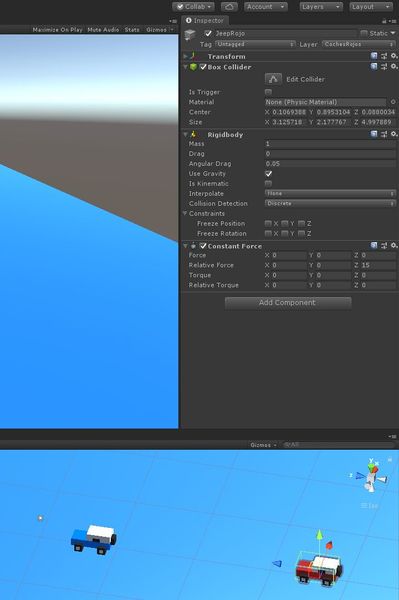This screenshot has height=600, width=399.
Task: Open the Collab dropdown
Action: 195,7
